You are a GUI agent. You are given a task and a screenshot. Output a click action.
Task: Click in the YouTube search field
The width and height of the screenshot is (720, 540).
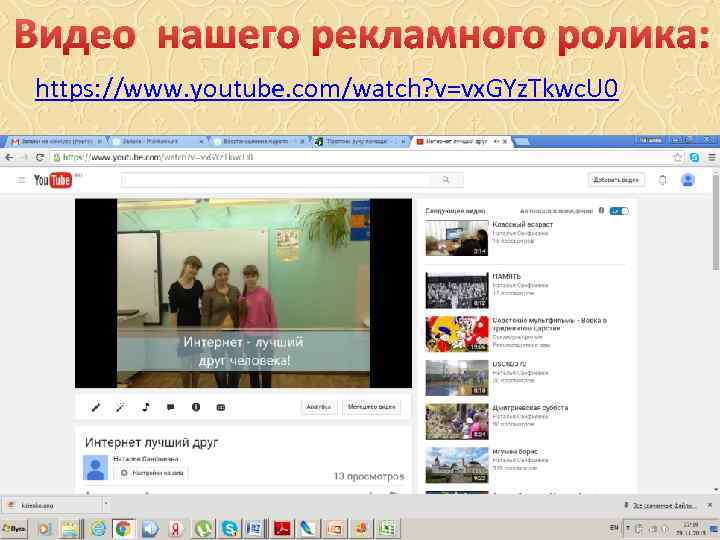[x=275, y=180]
